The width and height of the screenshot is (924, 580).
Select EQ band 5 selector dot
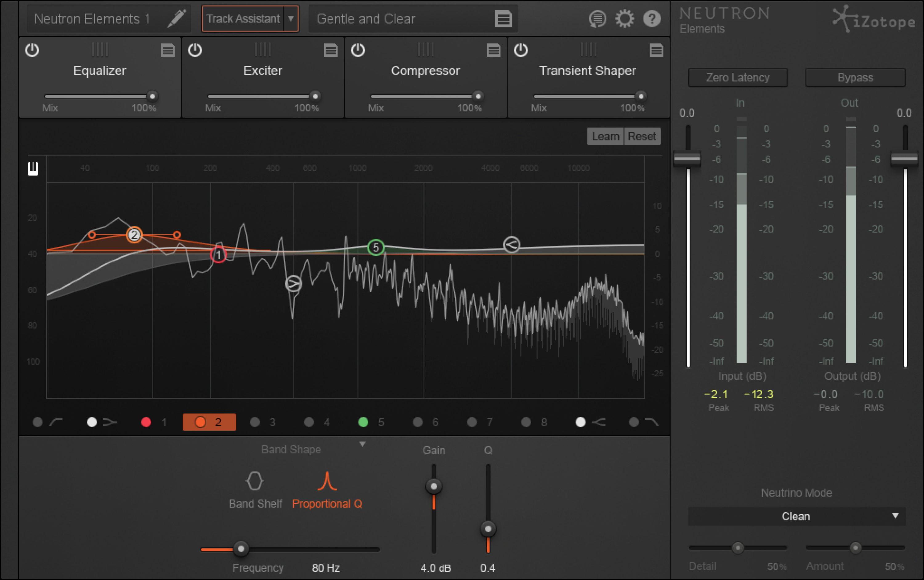pos(363,422)
